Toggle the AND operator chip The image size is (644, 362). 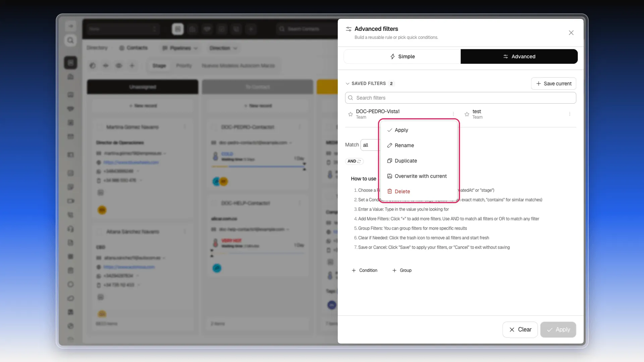pos(354,161)
